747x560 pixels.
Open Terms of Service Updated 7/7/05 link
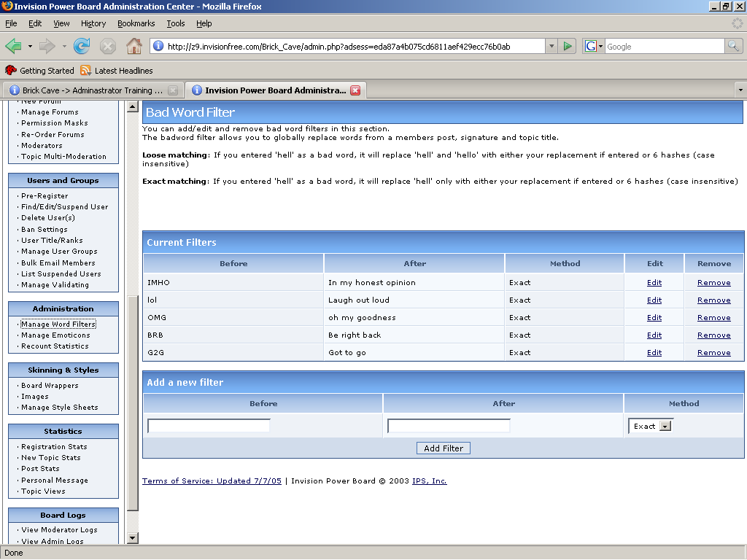[x=212, y=481]
